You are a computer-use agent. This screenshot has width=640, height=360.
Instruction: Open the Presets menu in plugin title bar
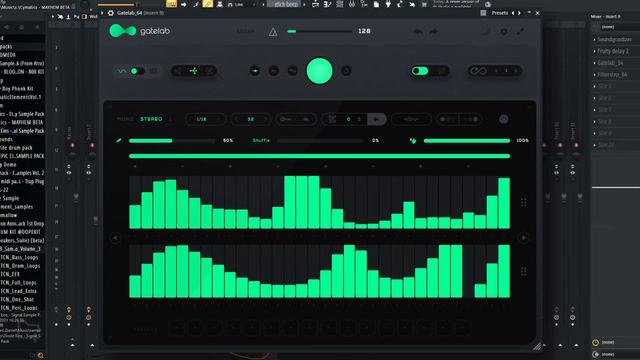500,13
